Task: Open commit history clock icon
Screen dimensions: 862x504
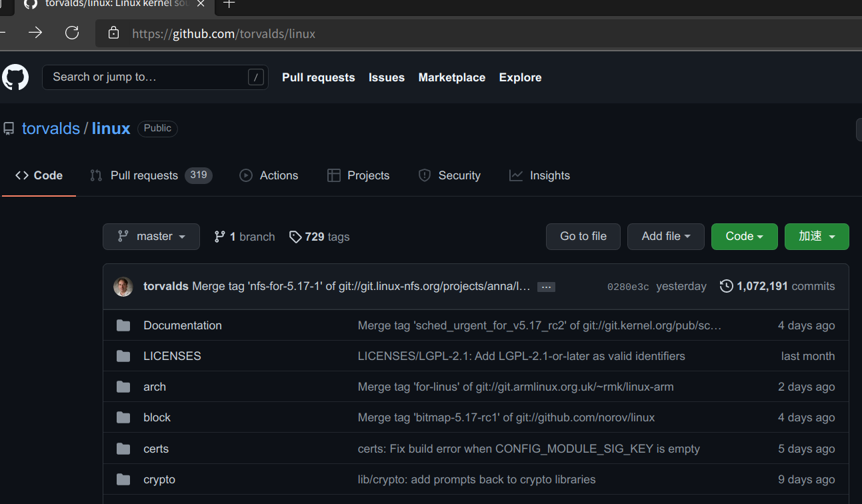Action: point(726,287)
